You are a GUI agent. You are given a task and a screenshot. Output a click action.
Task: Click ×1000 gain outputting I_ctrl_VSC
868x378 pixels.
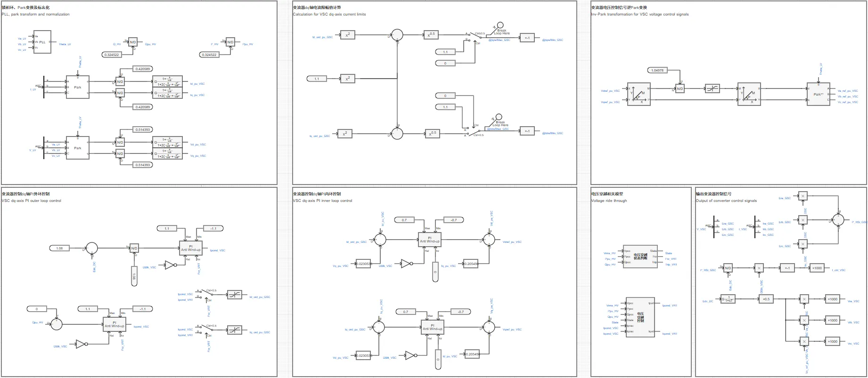[817, 268]
